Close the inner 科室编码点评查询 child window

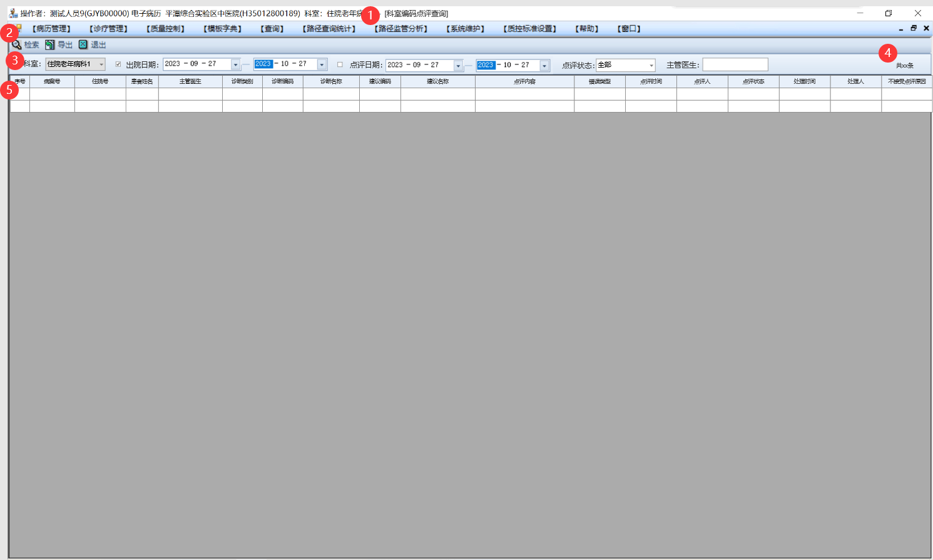[927, 29]
